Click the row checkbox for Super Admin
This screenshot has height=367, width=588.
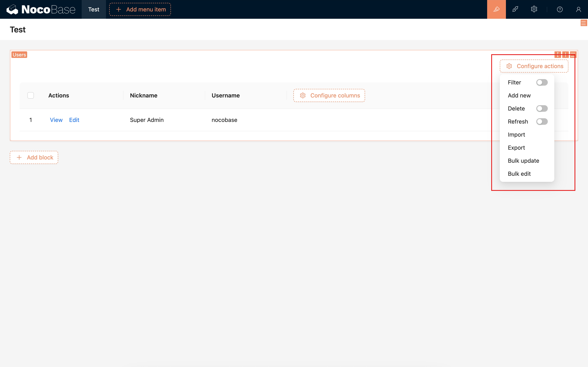coord(30,120)
